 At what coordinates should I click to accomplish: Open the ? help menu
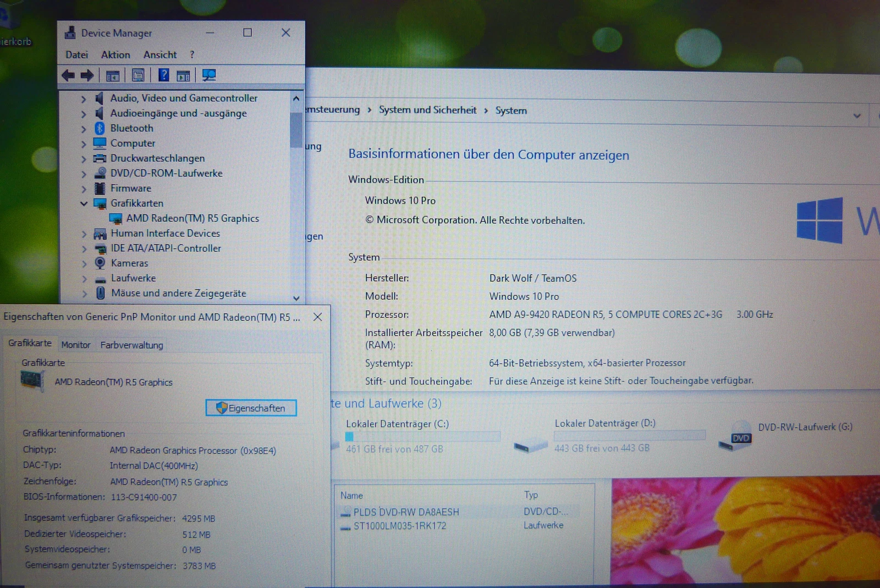[192, 54]
